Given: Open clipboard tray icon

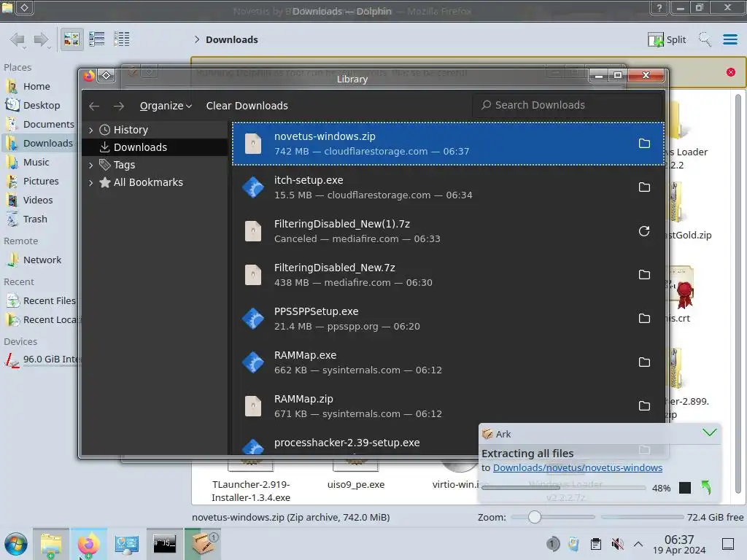Looking at the screenshot, I should (595, 544).
